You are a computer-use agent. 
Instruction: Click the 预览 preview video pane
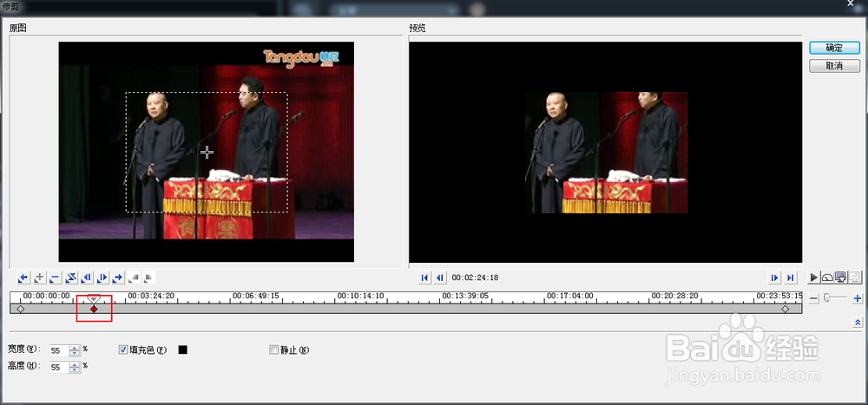coord(606,152)
